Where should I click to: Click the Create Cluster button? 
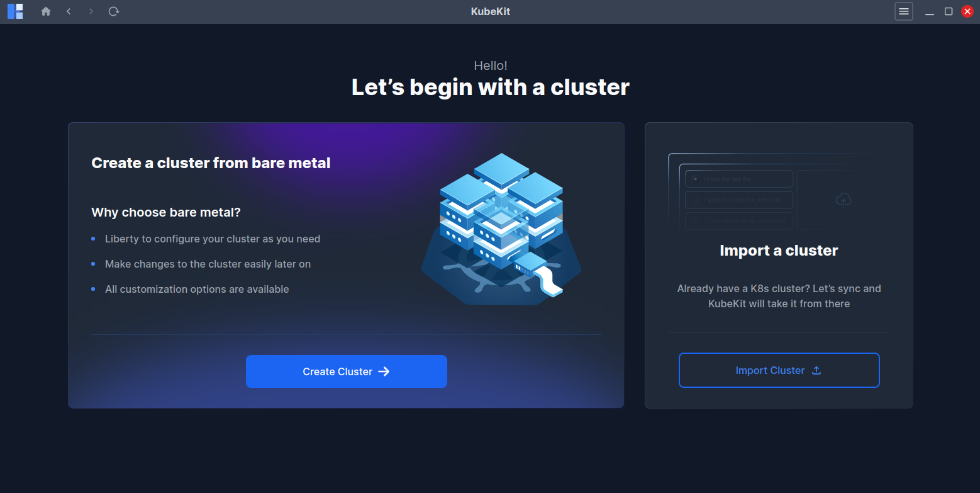346,371
